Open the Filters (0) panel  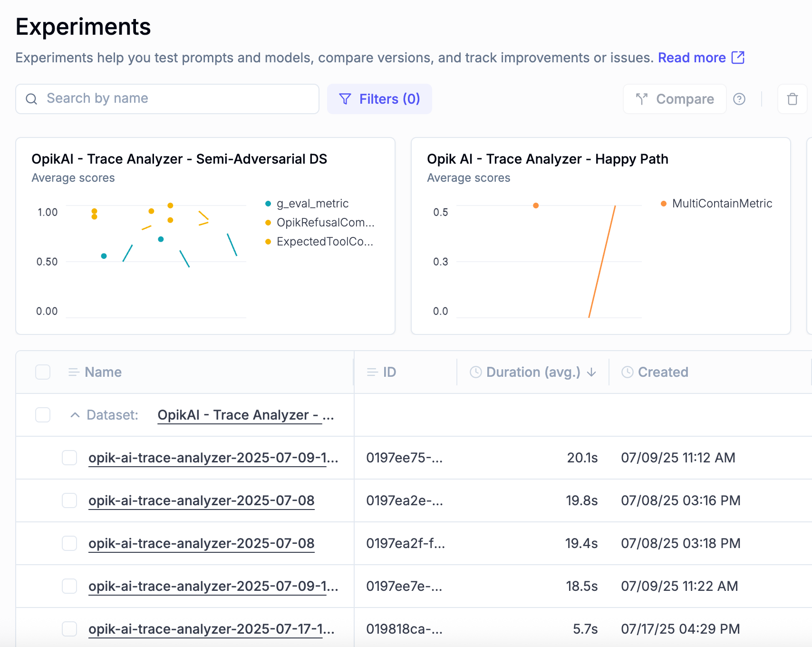coord(379,98)
